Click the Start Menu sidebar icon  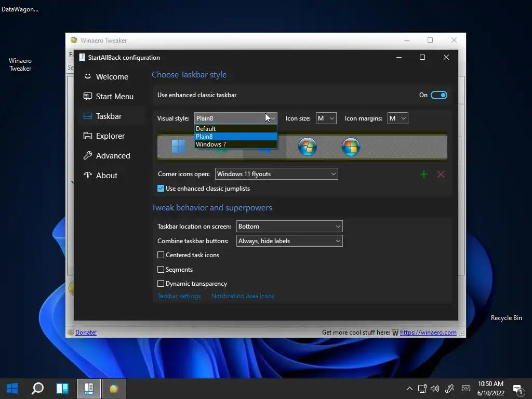87,96
